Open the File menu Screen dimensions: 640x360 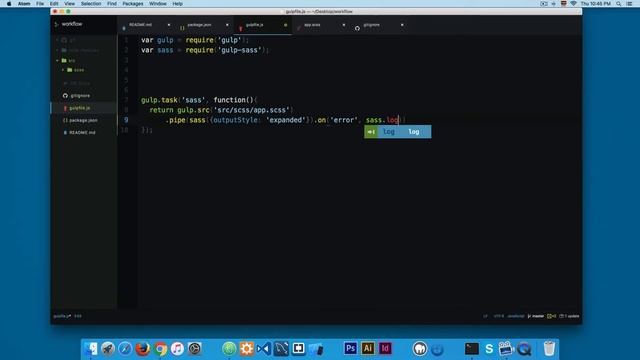40,4
